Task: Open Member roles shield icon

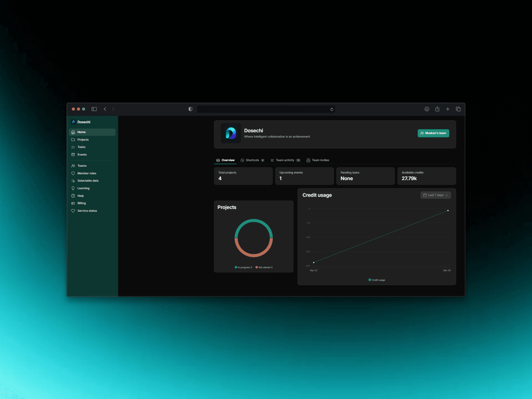Action: click(73, 173)
